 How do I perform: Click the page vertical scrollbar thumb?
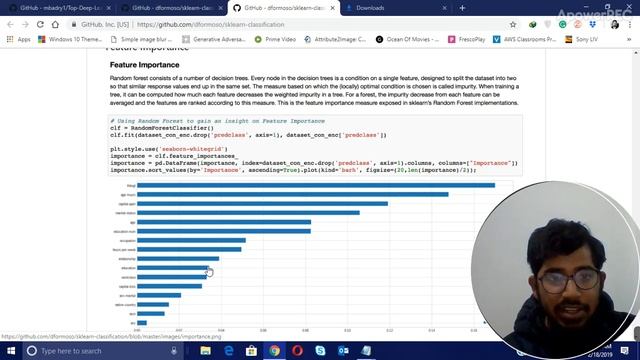(x=637, y=333)
